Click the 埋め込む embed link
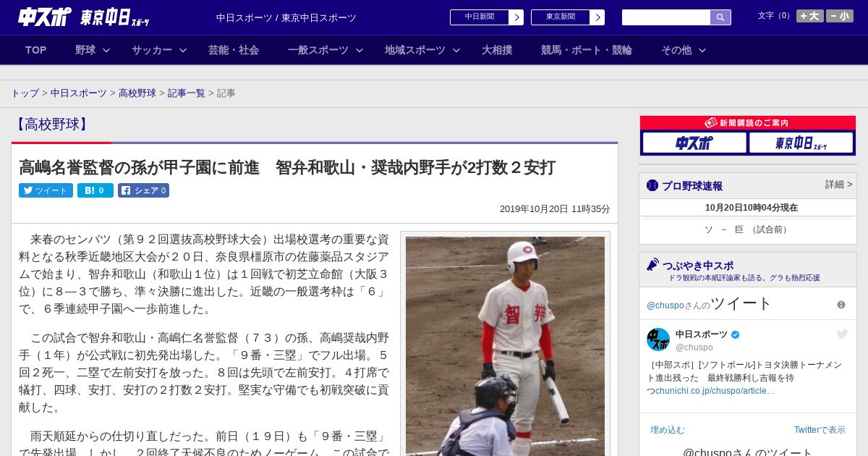 (x=667, y=430)
